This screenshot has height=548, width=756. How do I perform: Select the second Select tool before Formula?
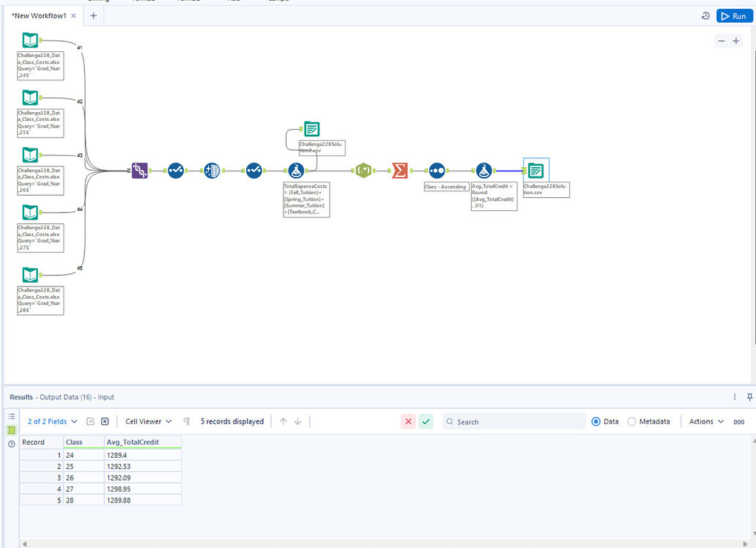254,170
